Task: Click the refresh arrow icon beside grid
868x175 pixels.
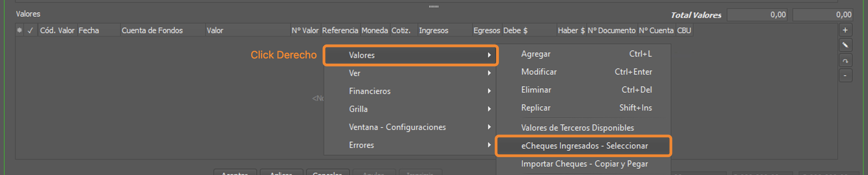Action: pyautogui.click(x=845, y=61)
